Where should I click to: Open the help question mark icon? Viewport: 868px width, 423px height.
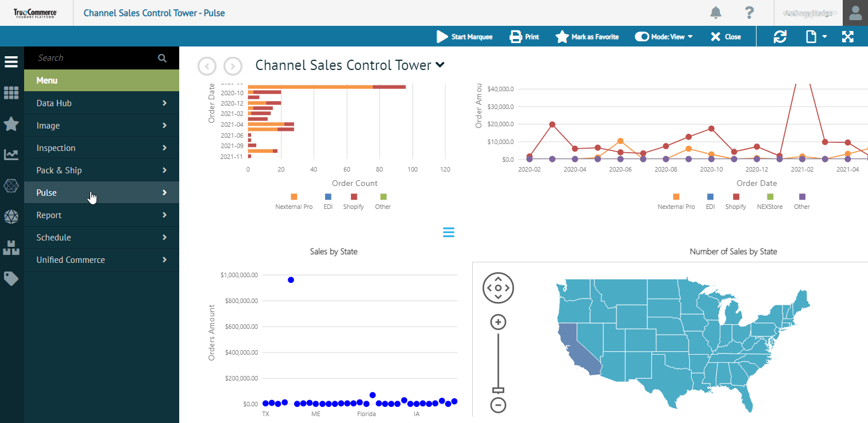point(749,12)
